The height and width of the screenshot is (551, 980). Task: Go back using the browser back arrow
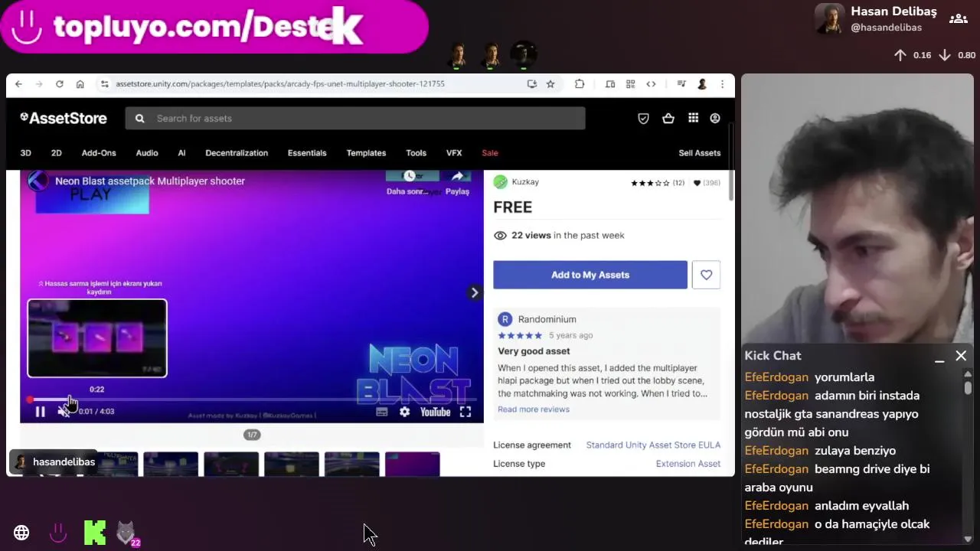(x=18, y=84)
